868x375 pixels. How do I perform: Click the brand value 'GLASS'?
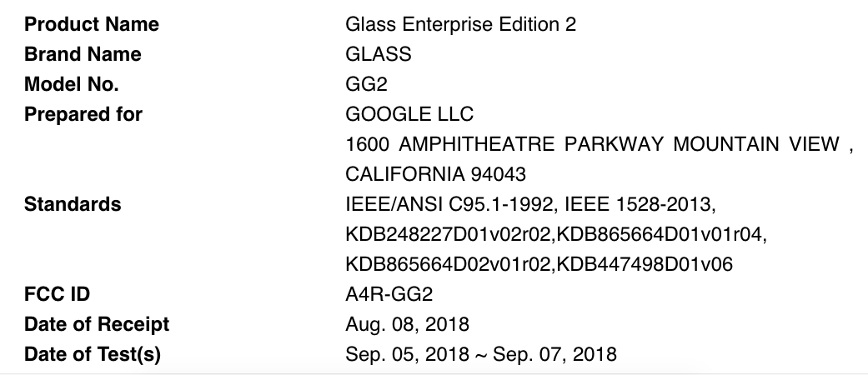(378, 54)
